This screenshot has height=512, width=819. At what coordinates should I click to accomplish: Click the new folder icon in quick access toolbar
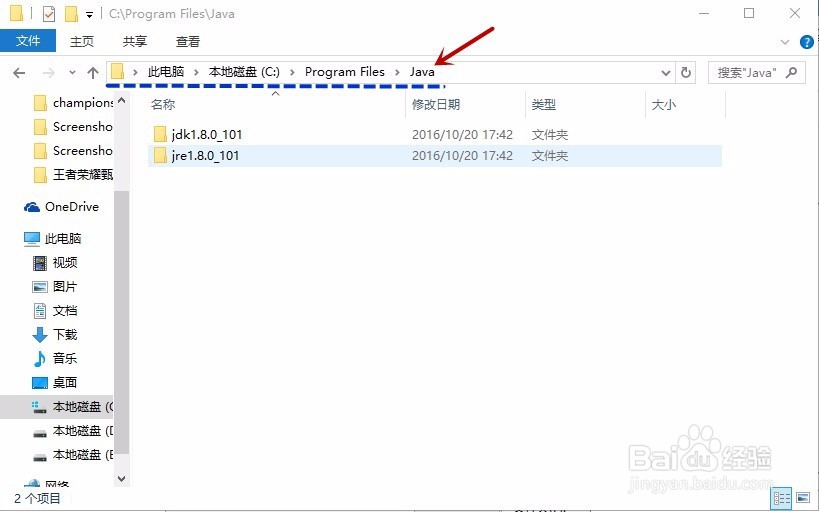(x=71, y=14)
